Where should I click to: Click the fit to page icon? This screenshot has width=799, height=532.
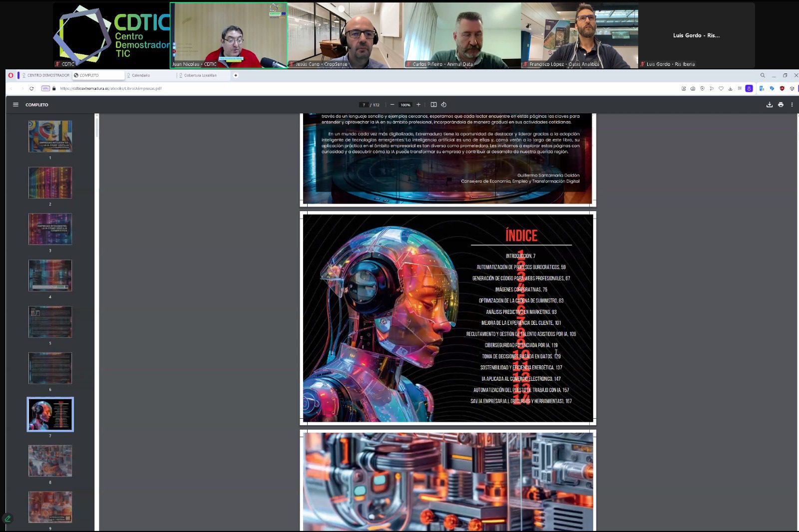click(x=433, y=105)
